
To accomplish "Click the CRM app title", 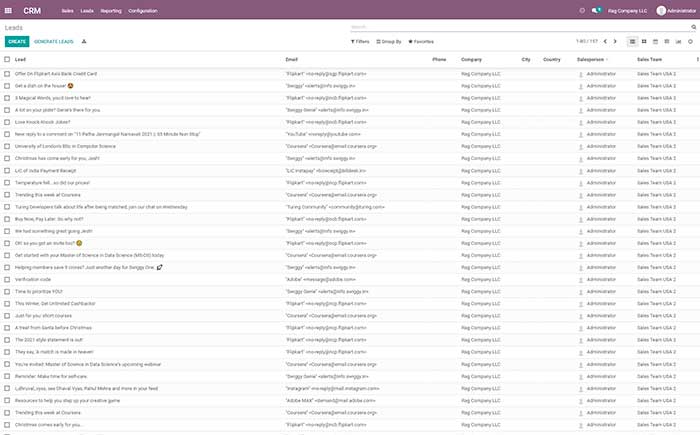I will pyautogui.click(x=32, y=11).
